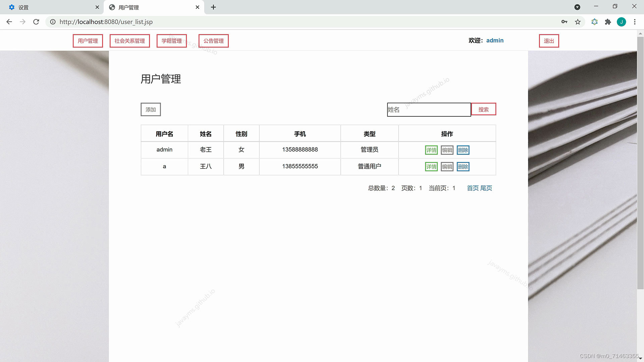644x362 pixels.
Task: Click 编辑 for user admin
Action: 447,150
